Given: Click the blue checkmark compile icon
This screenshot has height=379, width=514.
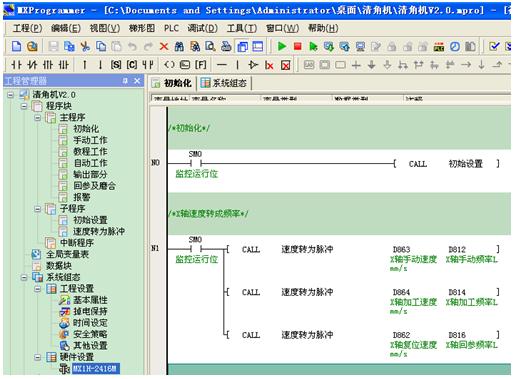Looking at the screenshot, I should click(494, 46).
